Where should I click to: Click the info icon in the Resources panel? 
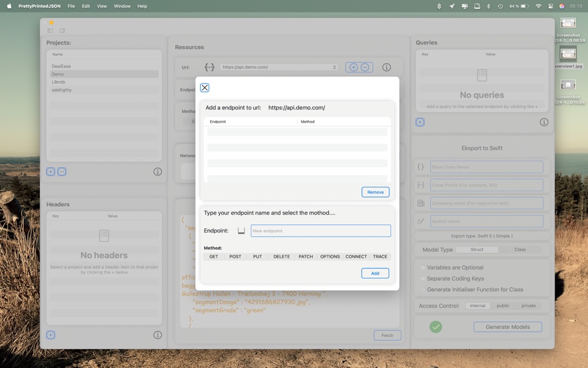click(x=386, y=66)
